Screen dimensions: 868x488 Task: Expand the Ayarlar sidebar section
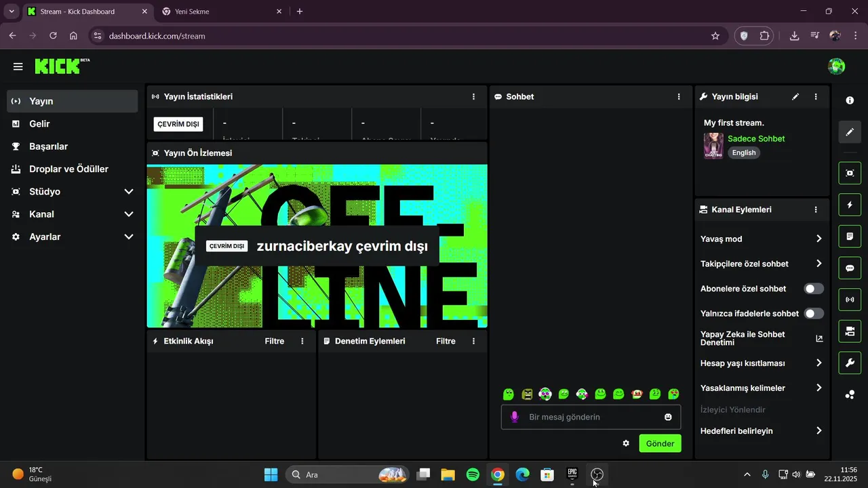129,237
